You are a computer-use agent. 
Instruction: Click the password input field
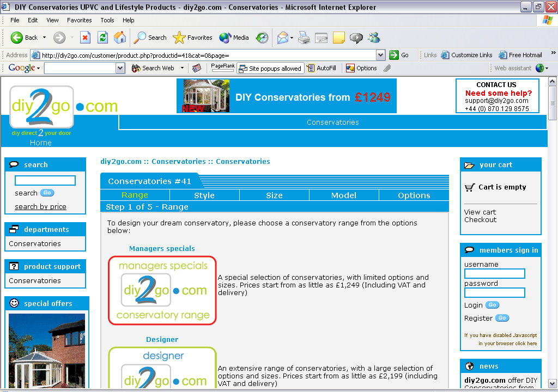click(494, 292)
